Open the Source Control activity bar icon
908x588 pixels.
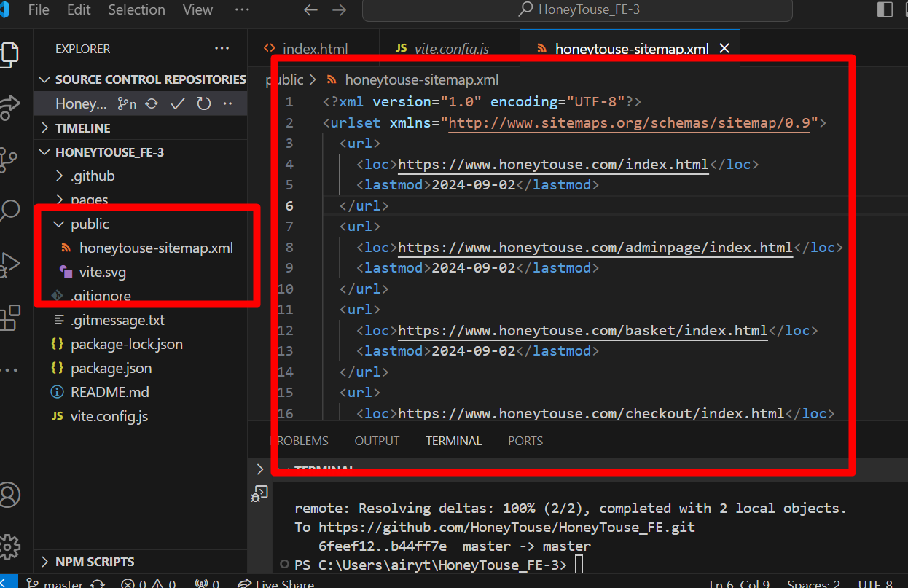(9, 160)
